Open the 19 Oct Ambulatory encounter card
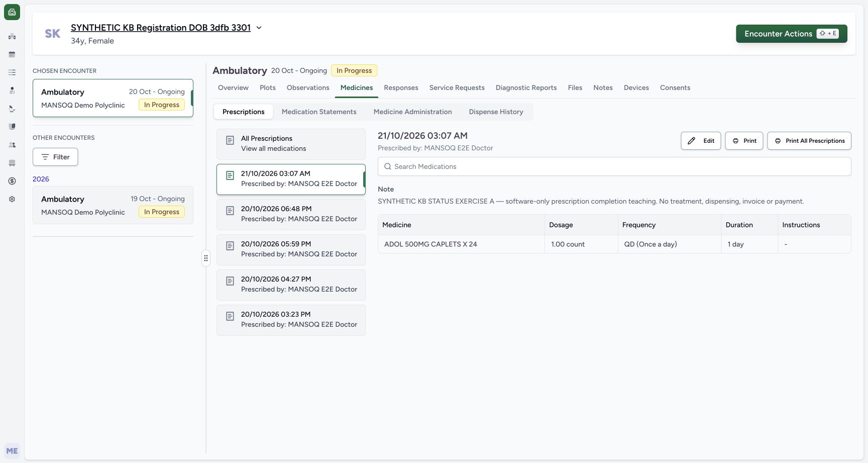This screenshot has width=868, height=463. 113,205
